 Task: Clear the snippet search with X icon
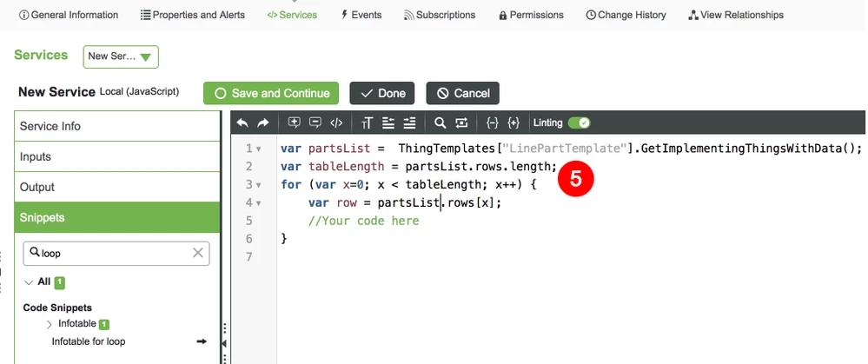(x=197, y=253)
